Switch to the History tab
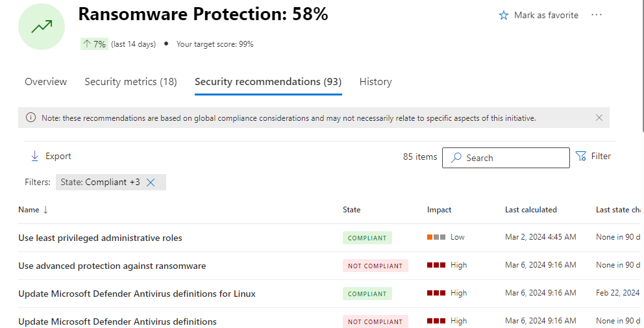 375,82
